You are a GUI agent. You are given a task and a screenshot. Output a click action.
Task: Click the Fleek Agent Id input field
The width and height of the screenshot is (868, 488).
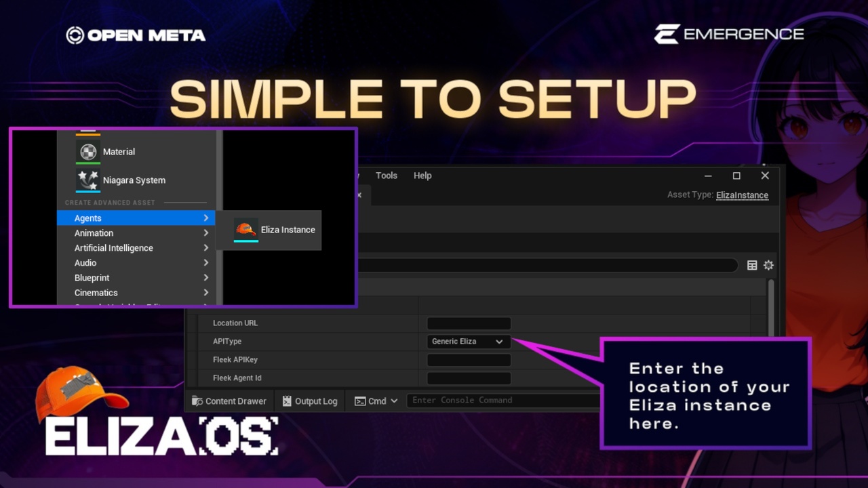click(x=469, y=378)
